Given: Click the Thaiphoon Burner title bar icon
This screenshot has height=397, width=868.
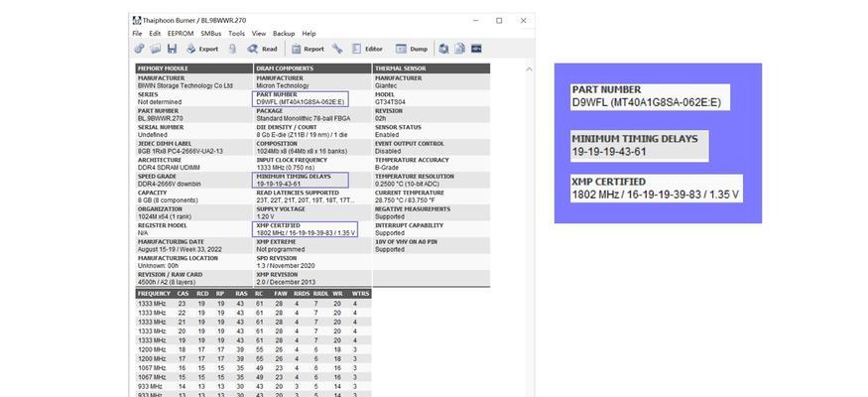Looking at the screenshot, I should pos(137,21).
